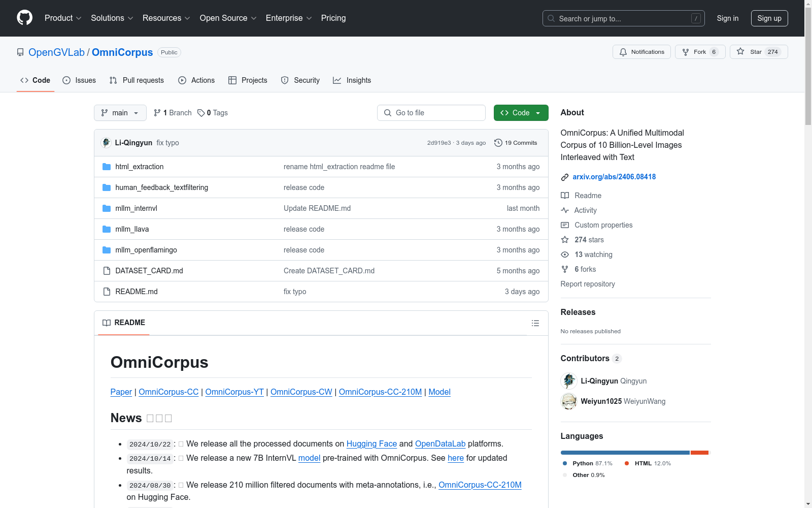Expand the Open Source menu
The width and height of the screenshot is (812, 508).
point(228,18)
